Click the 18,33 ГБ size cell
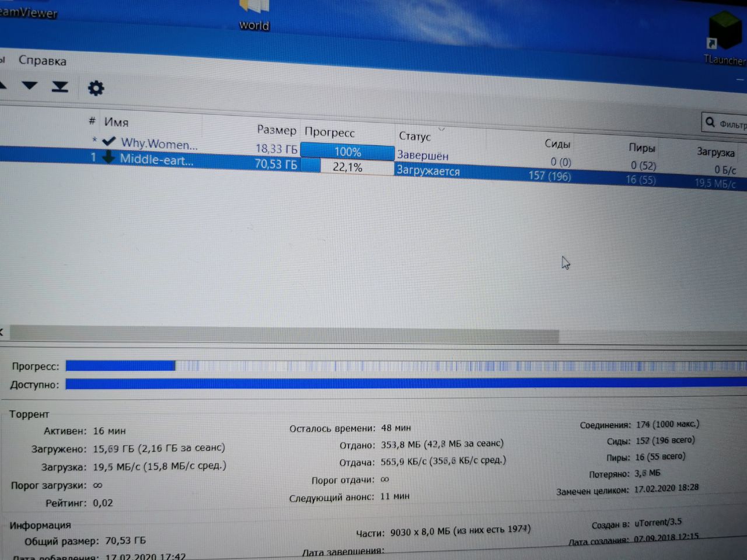This screenshot has width=747, height=560. (277, 149)
